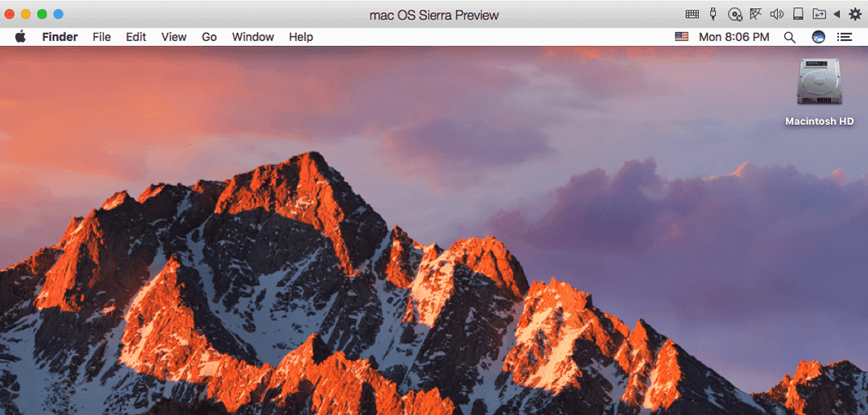The height and width of the screenshot is (415, 868).
Task: Open the network adapter status icon
Action: [755, 14]
